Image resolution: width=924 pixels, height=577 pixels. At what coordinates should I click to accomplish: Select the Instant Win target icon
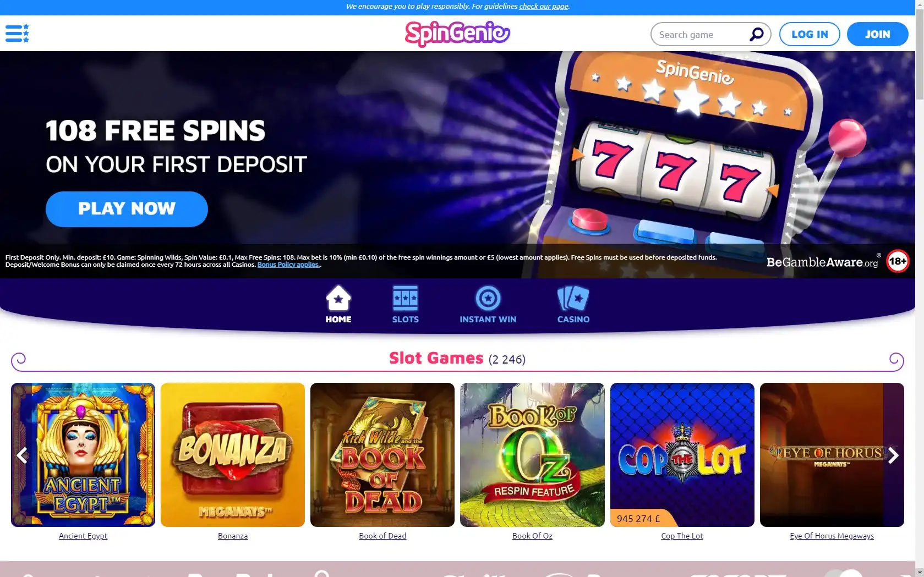point(488,299)
